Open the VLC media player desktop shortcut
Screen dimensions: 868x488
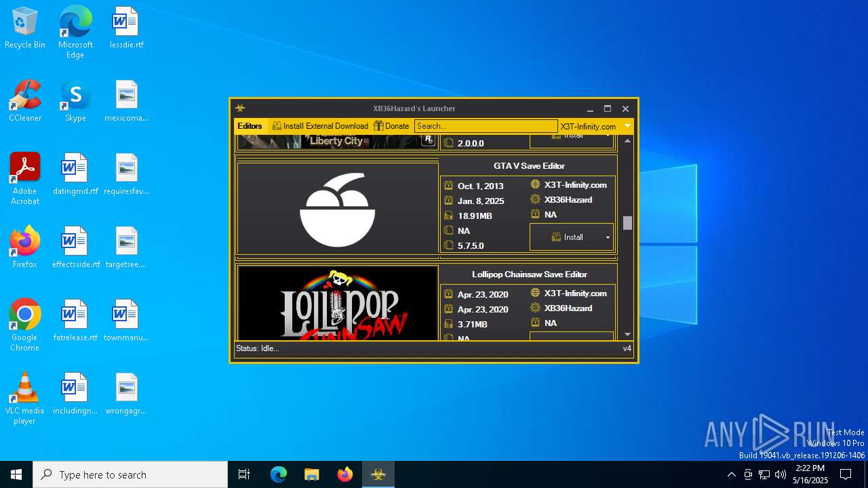tap(25, 399)
